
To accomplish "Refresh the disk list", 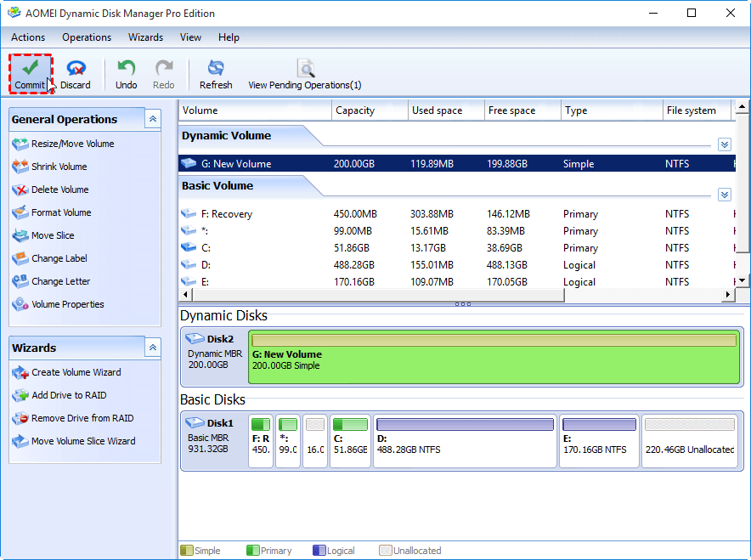I will [x=216, y=74].
